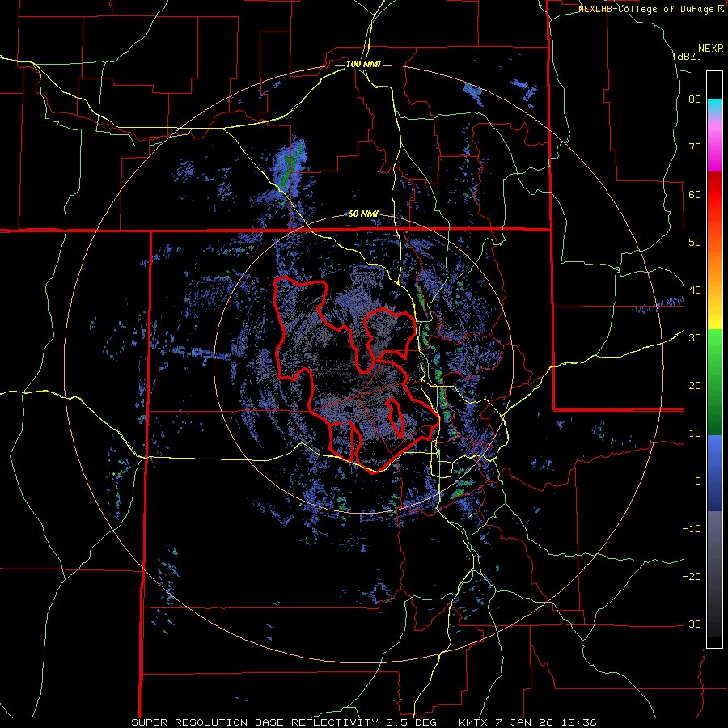Click the "60" value on the dBZ scale
This screenshot has width=728, height=728.
(695, 194)
